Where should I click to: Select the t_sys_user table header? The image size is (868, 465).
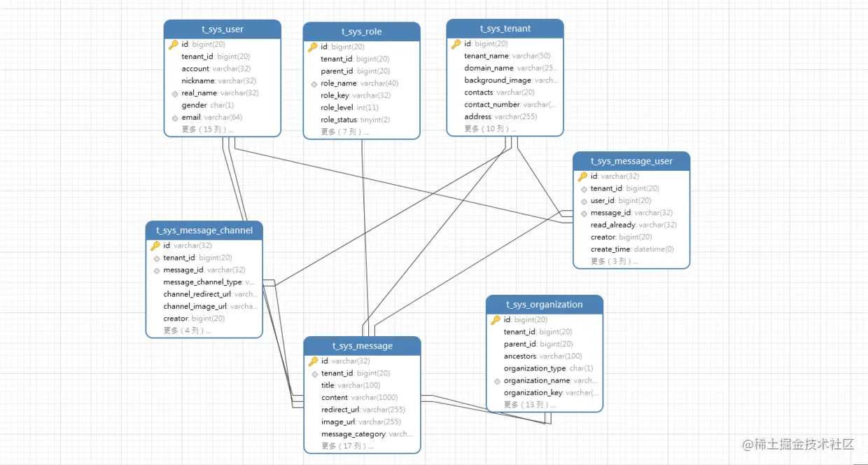coord(223,29)
